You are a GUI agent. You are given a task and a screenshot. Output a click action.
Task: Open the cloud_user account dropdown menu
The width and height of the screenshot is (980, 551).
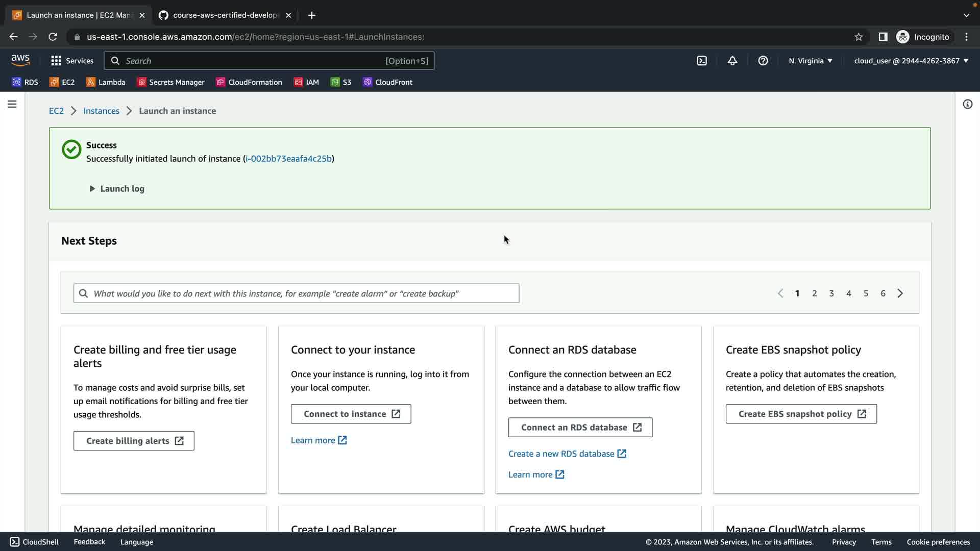(911, 61)
